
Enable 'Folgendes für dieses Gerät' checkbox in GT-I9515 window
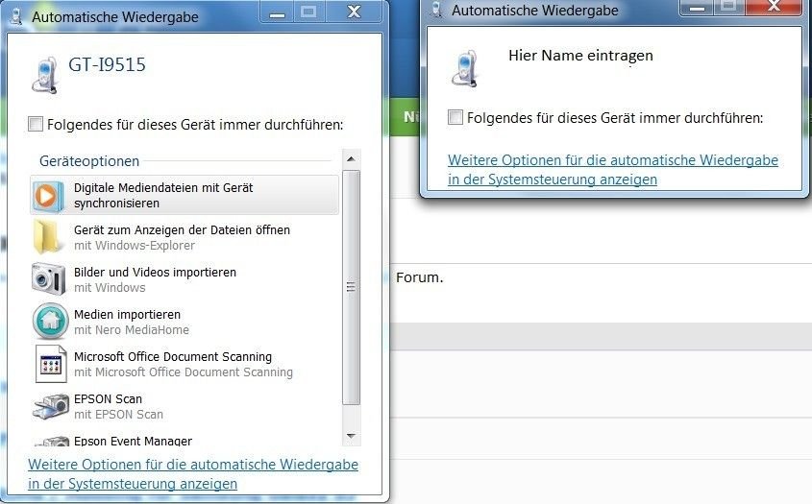click(36, 124)
